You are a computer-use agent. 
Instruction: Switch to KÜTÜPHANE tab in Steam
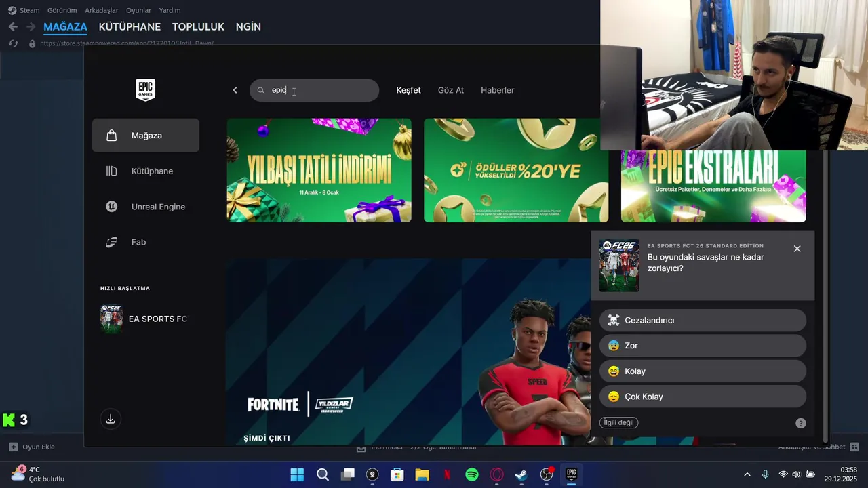tap(130, 27)
